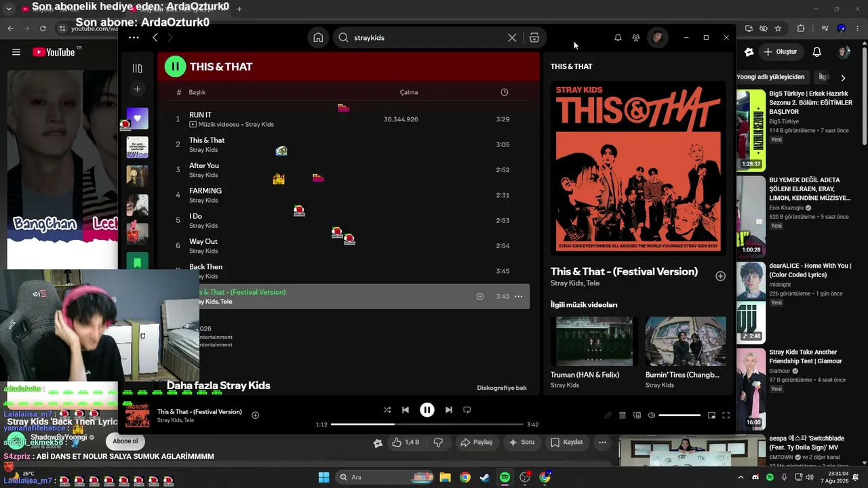
Task: Sort tracks by the Çalma column header
Action: pyautogui.click(x=409, y=92)
